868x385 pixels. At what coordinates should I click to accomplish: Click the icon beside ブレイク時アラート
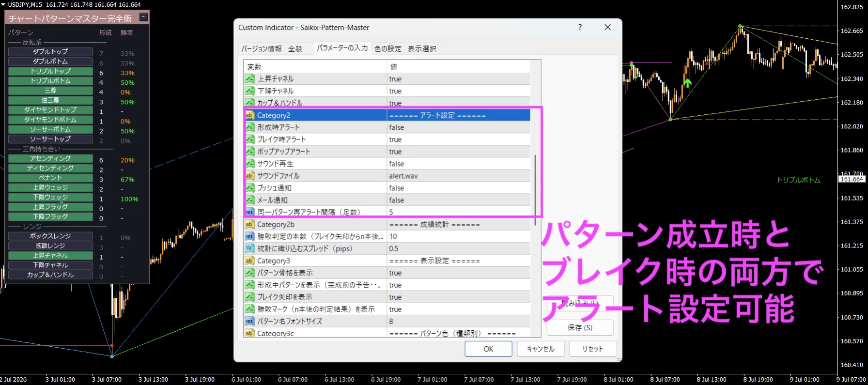pos(249,139)
